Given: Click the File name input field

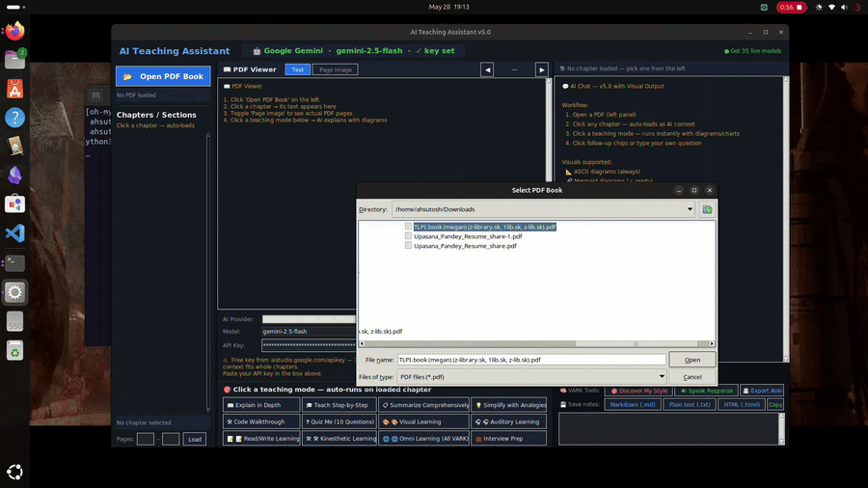Looking at the screenshot, I should pos(531,360).
